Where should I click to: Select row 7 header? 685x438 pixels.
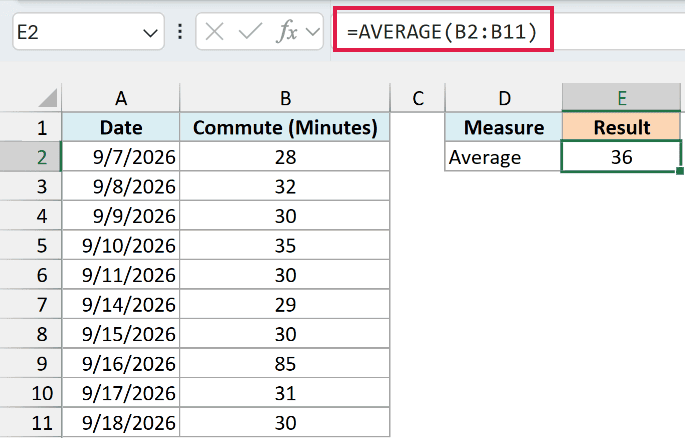click(x=31, y=304)
